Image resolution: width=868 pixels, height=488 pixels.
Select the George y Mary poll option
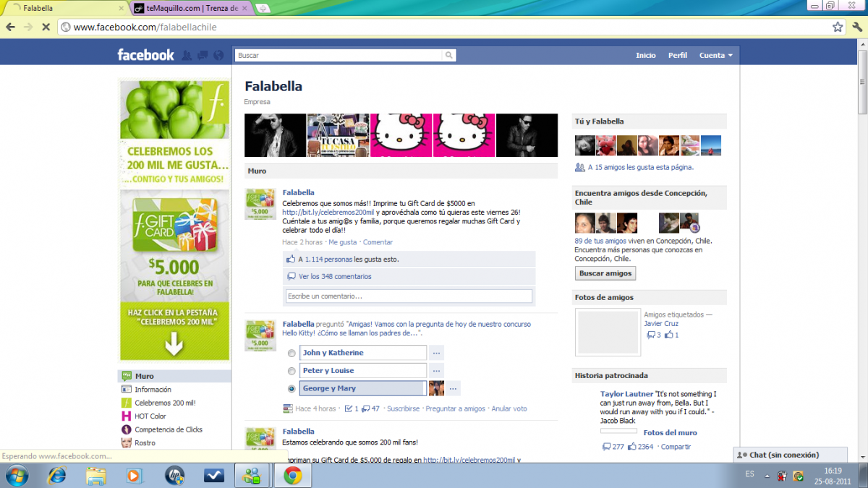coord(292,388)
